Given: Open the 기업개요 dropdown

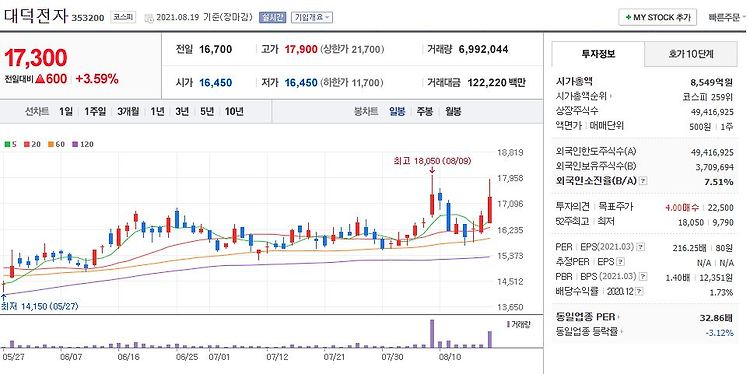Looking at the screenshot, I should tap(312, 18).
